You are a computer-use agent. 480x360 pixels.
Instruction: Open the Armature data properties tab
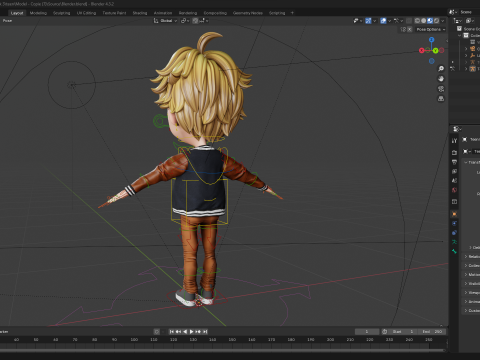[x=454, y=242]
